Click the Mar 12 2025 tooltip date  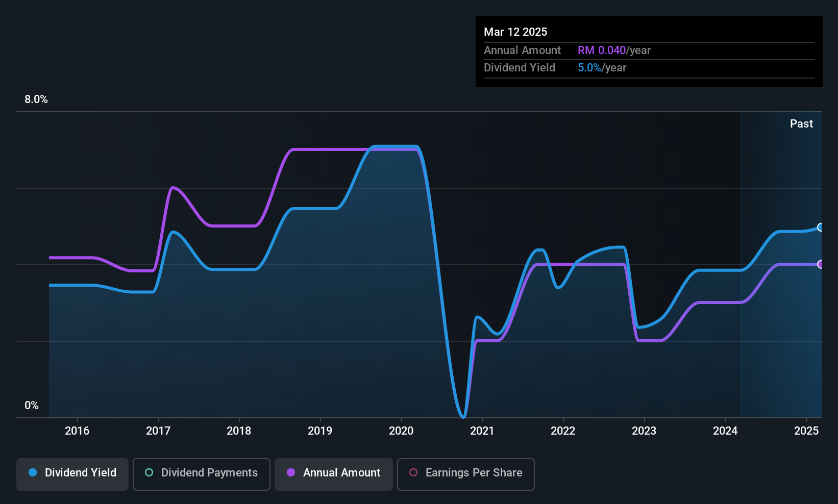click(x=515, y=32)
